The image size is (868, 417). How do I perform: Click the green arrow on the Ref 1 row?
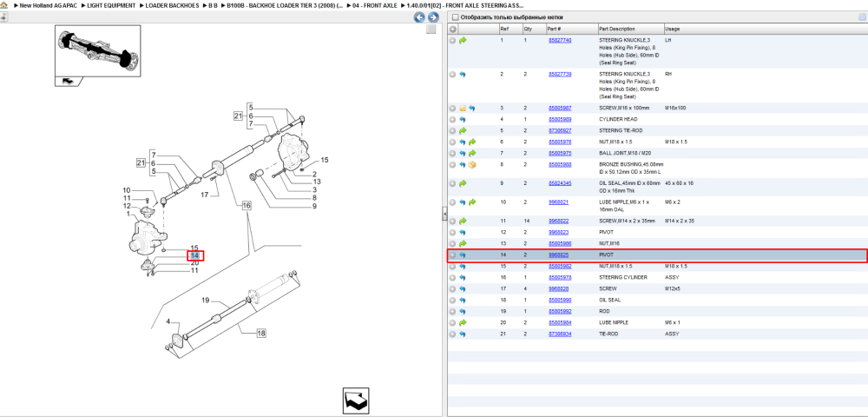click(463, 41)
